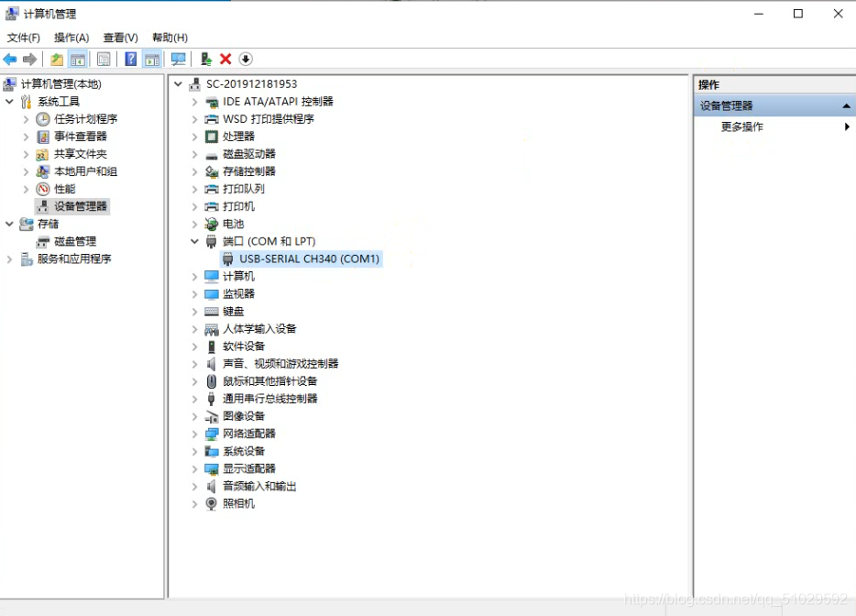Collapse the 系统工具 node
This screenshot has height=616, width=856.
point(9,102)
